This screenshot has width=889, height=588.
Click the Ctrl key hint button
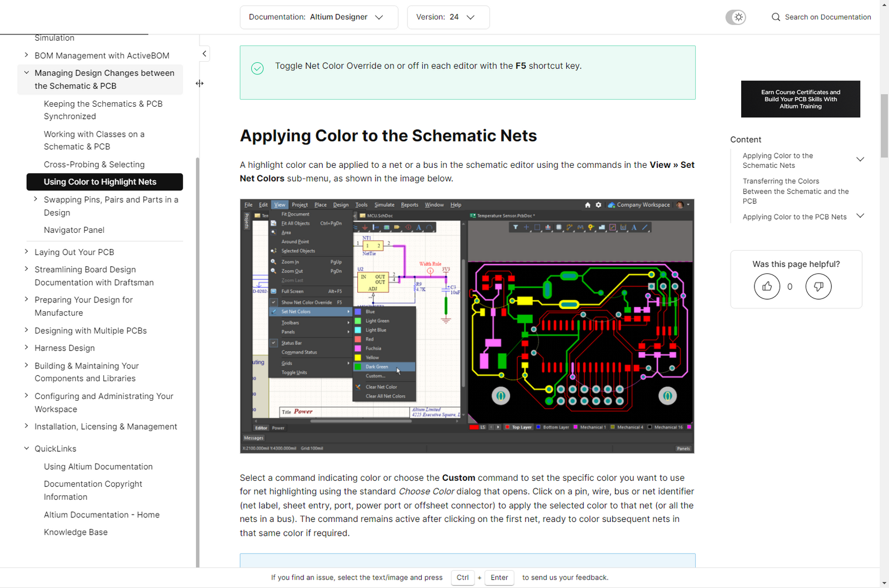[x=462, y=578]
